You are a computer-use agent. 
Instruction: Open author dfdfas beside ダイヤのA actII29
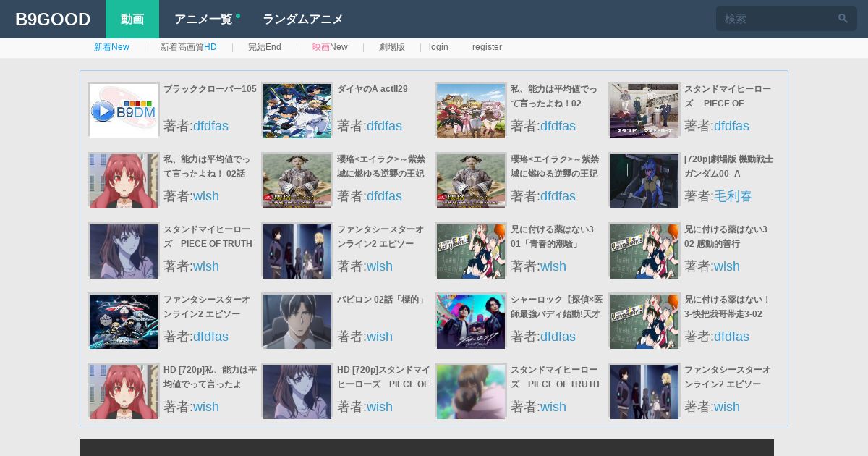384,126
